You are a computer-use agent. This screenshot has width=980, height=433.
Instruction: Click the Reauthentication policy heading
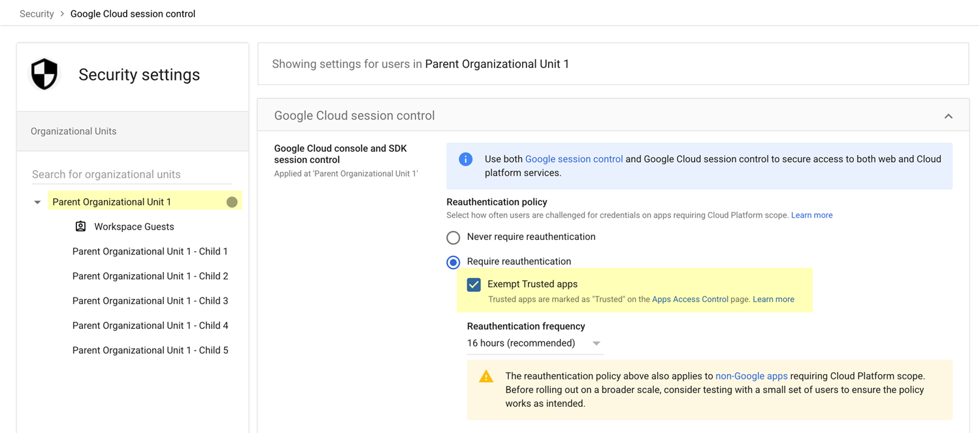click(x=497, y=202)
